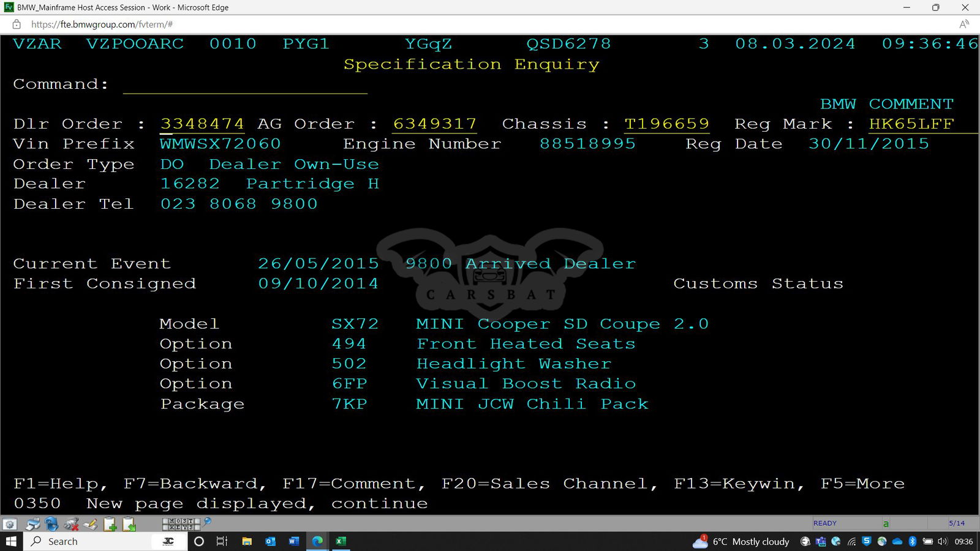Open Outlook from the Windows taskbar
Image resolution: width=980 pixels, height=551 pixels.
pos(270,541)
